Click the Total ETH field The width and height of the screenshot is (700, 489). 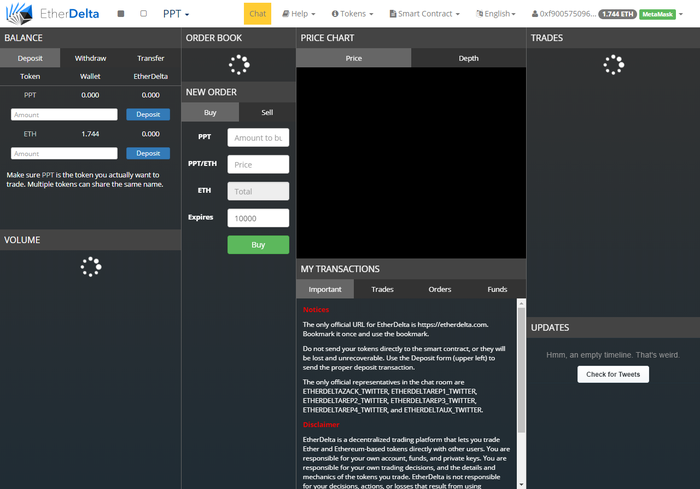tap(258, 191)
